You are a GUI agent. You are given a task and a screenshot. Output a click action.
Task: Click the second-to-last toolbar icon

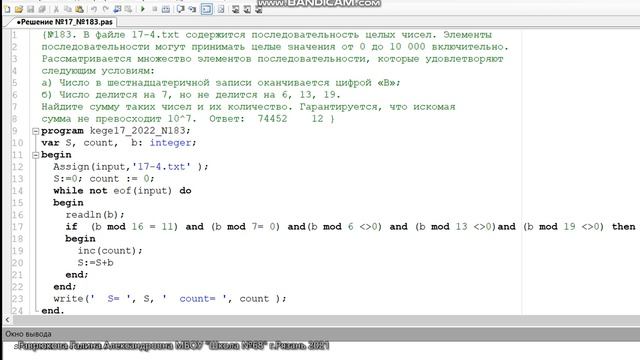247,9
